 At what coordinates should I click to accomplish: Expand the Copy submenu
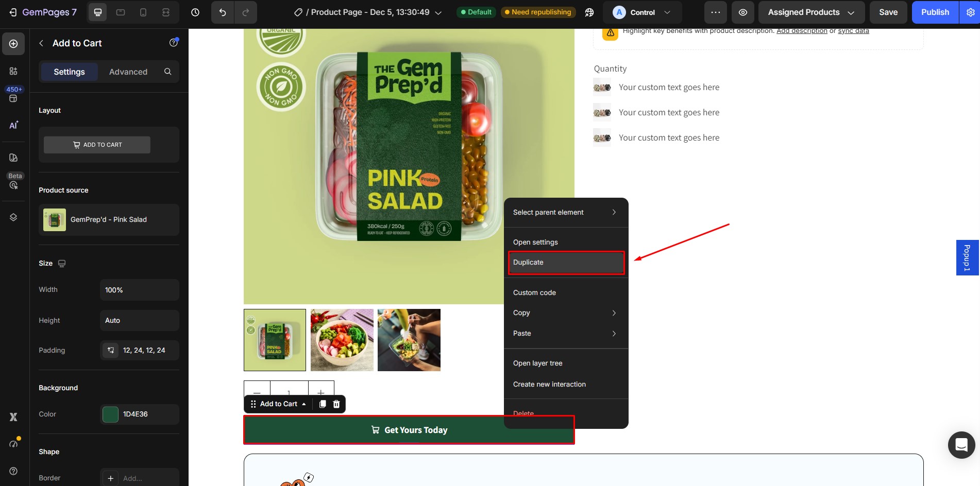566,313
